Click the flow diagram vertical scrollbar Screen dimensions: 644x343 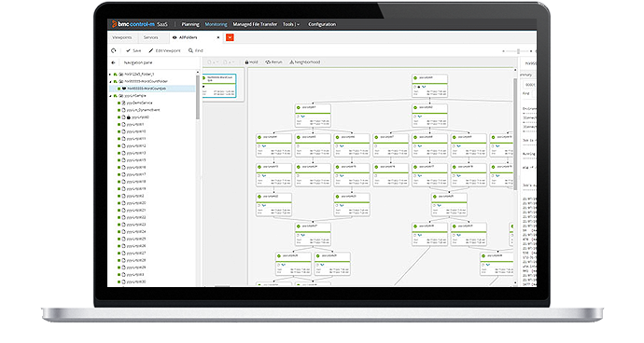[515, 133]
